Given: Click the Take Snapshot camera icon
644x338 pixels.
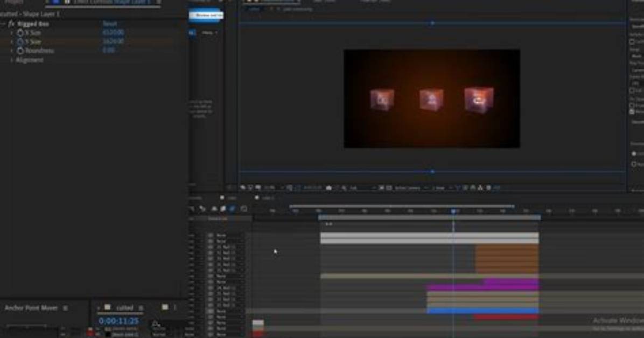Looking at the screenshot, I should 328,188.
